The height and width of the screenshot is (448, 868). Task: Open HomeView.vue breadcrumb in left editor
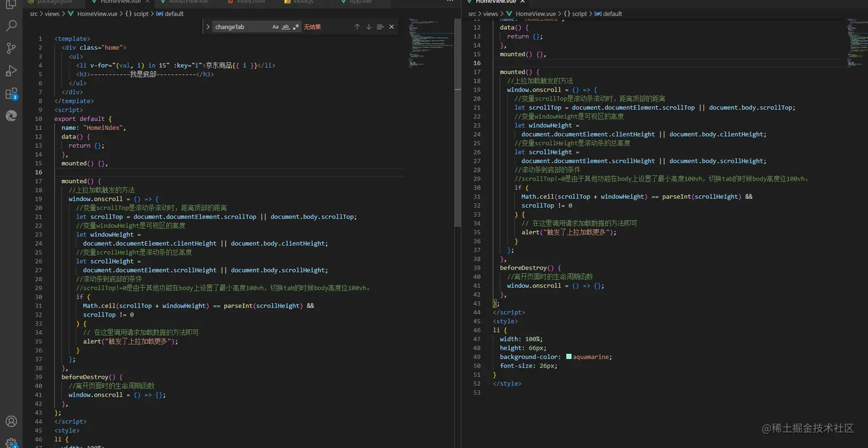click(x=94, y=14)
